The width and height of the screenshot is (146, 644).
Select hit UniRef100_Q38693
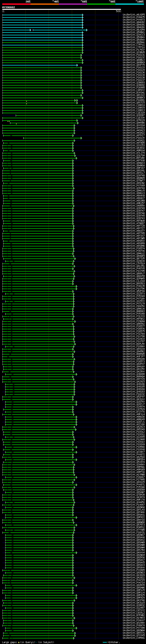coord(134,82)
